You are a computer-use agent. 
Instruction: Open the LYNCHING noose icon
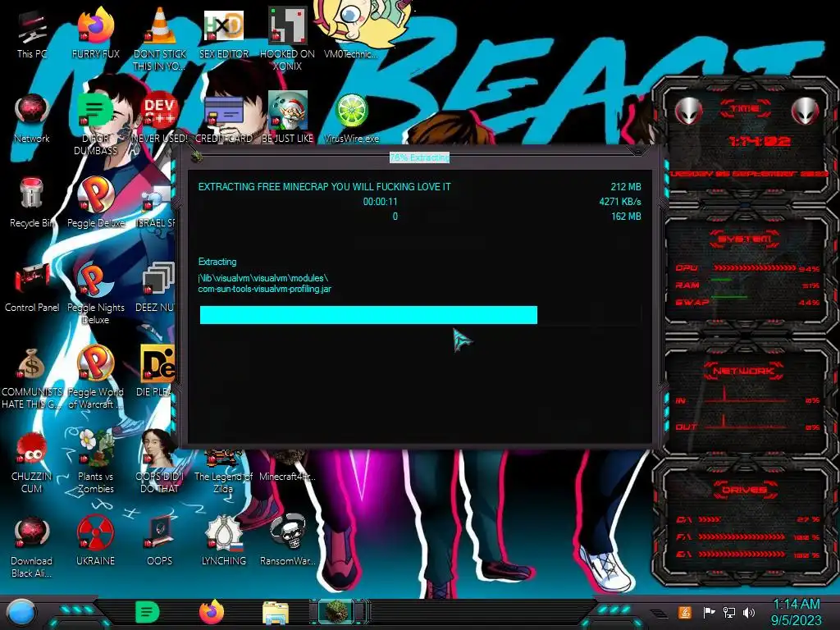click(224, 541)
